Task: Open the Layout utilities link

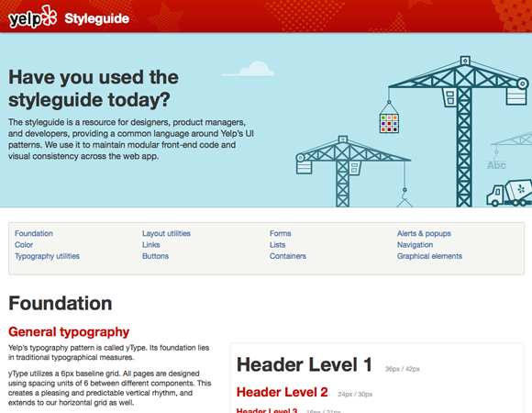Action: tap(166, 233)
